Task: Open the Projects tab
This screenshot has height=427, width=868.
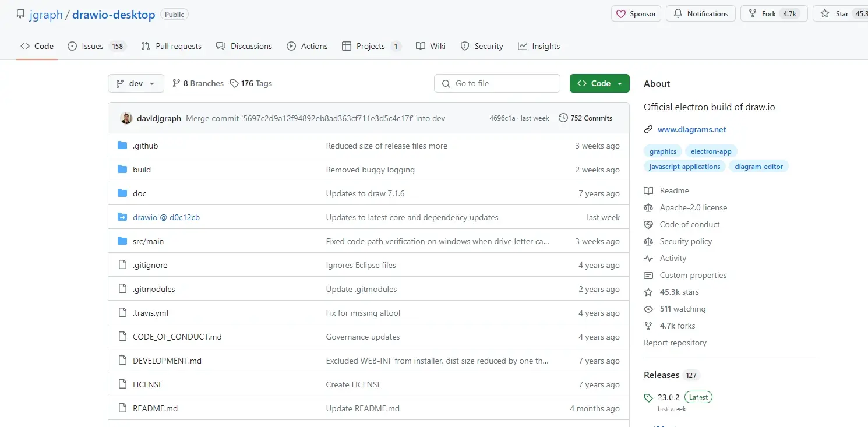Action: 371,46
